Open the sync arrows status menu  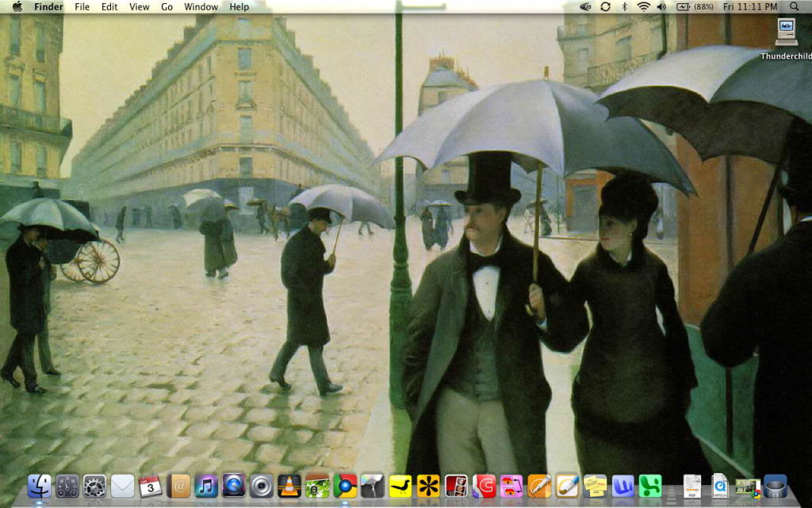pyautogui.click(x=605, y=6)
